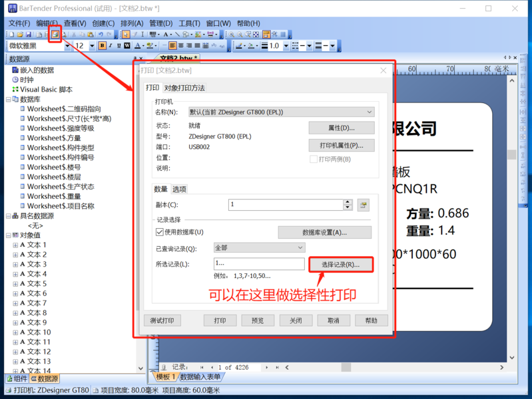This screenshot has width=532, height=399.
Task: Click the Paste toolbar icon
Action: point(91,34)
